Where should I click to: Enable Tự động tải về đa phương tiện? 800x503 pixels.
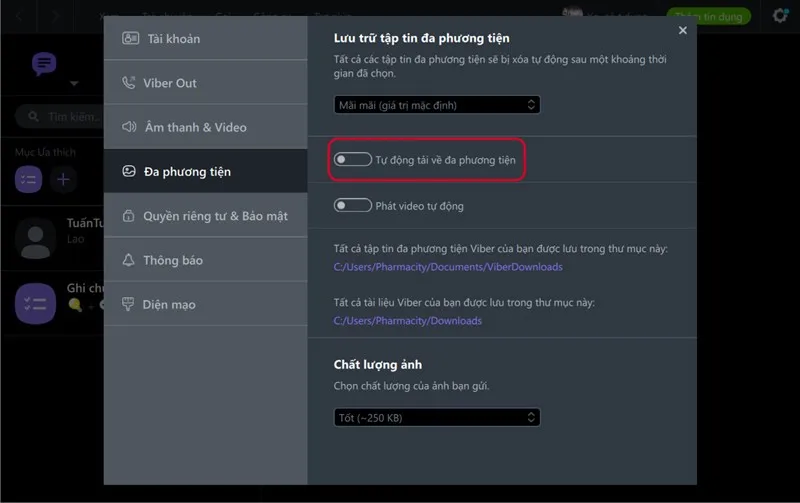pyautogui.click(x=352, y=159)
